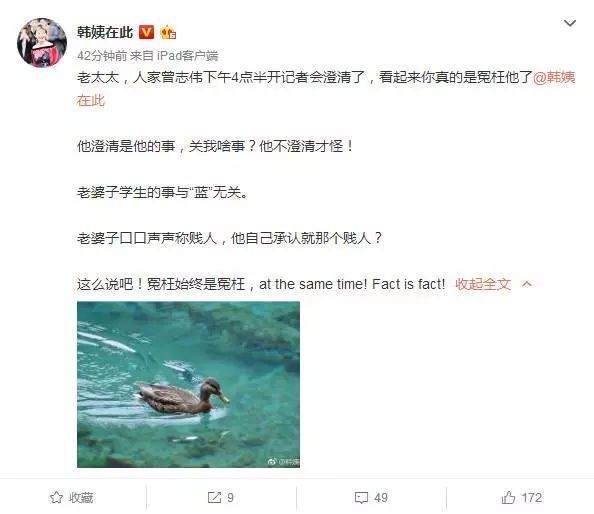Open the post options chevron menu
The width and height of the screenshot is (594, 514).
(x=570, y=23)
